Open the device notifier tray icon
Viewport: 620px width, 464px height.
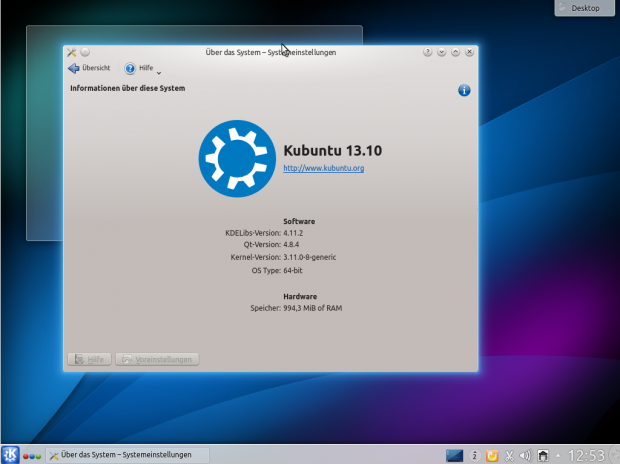[x=543, y=456]
